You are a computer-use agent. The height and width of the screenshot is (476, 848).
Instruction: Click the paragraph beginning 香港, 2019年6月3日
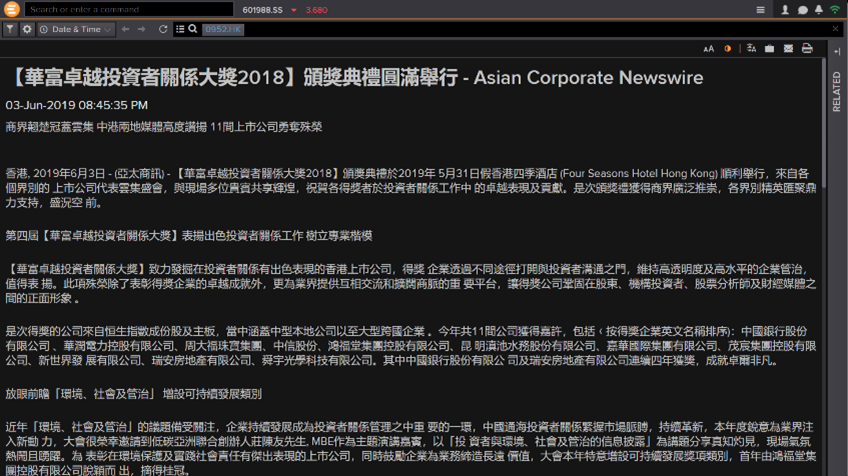(x=411, y=188)
